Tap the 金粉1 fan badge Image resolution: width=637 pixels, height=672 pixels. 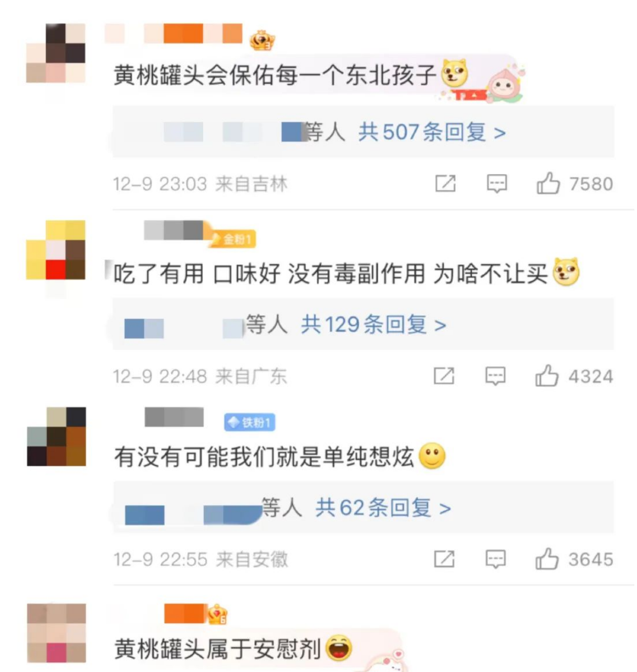click(232, 239)
